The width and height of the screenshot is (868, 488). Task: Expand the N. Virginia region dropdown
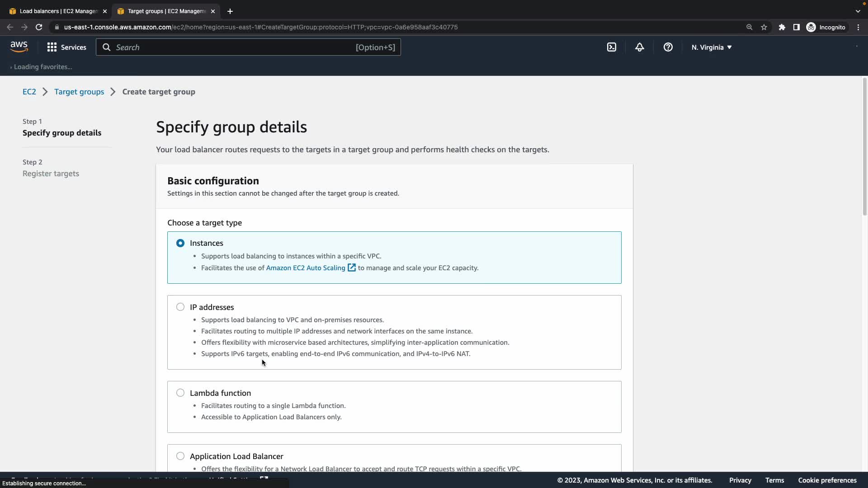pos(711,47)
